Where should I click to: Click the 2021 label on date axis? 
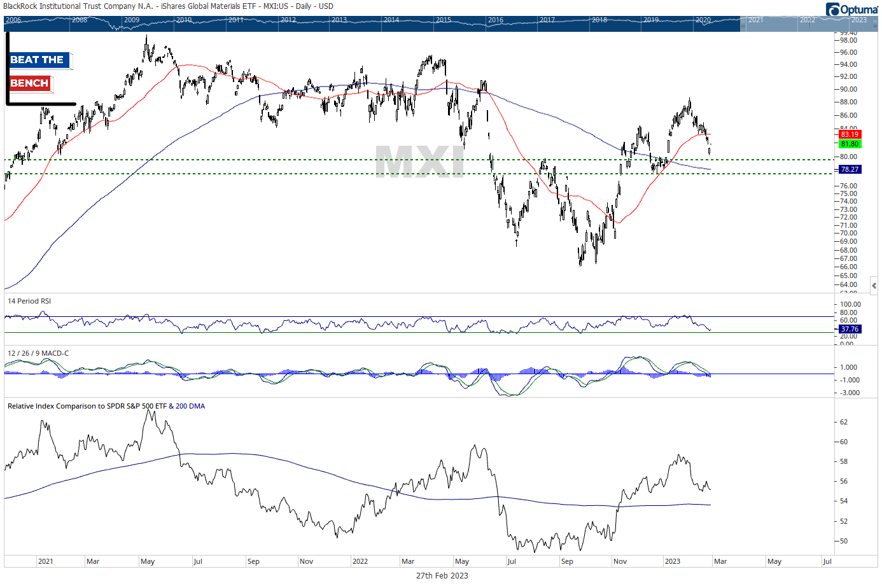click(46, 561)
